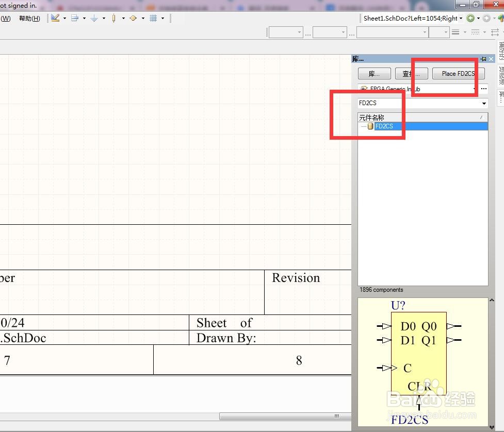Expand the digital devices dropdown arrow

point(123,19)
